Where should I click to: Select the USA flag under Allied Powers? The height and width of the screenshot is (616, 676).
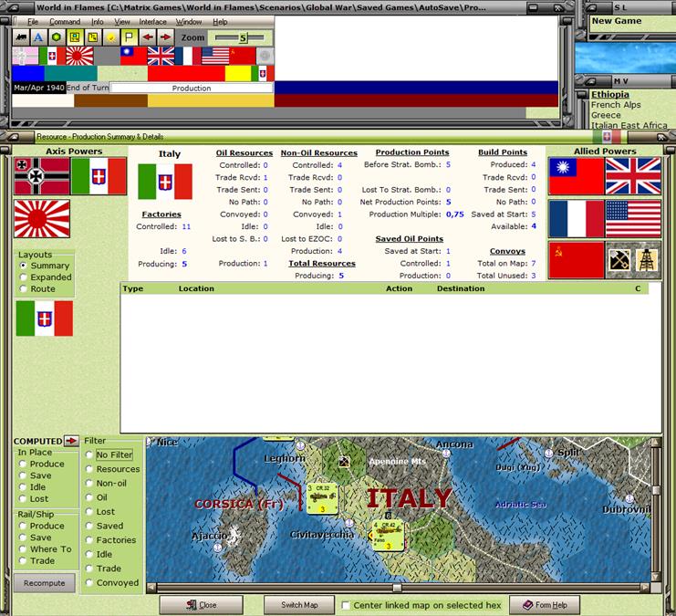633,219
